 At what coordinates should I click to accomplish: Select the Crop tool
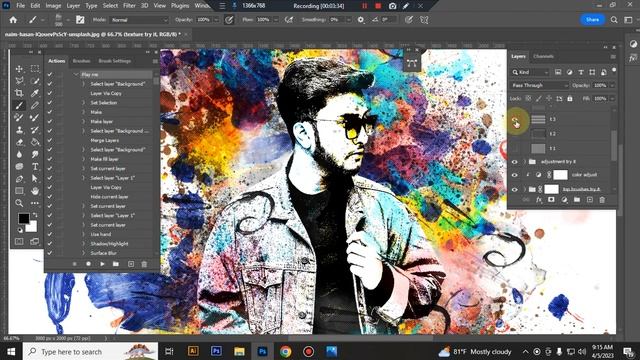point(19,93)
